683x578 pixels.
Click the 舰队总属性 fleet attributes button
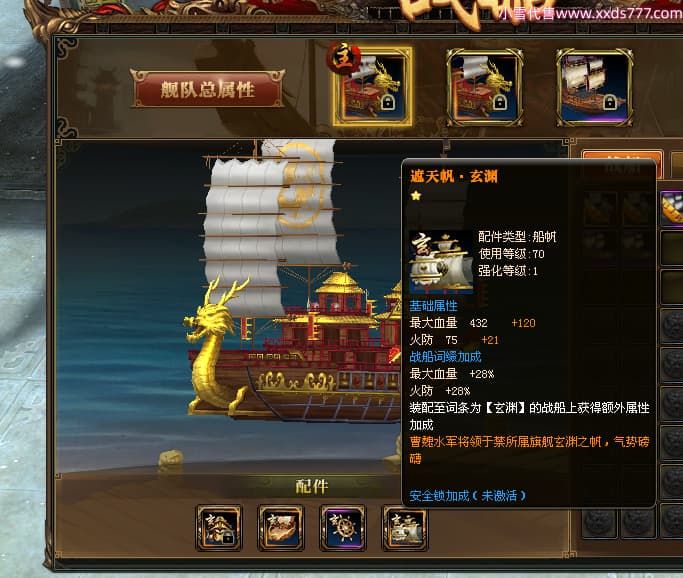pos(208,89)
